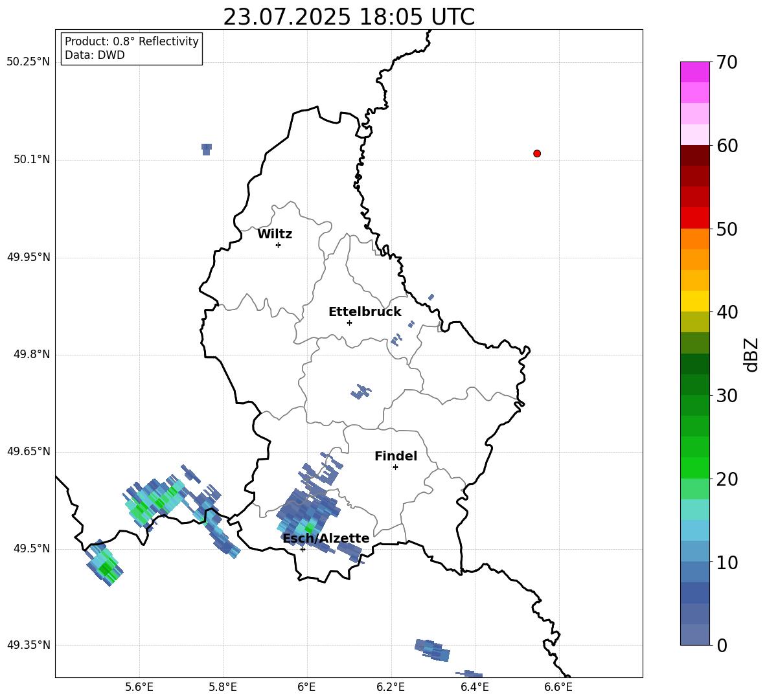The width and height of the screenshot is (767, 700).
Task: Click the 6.4°E longitude label
Action: pos(474,687)
